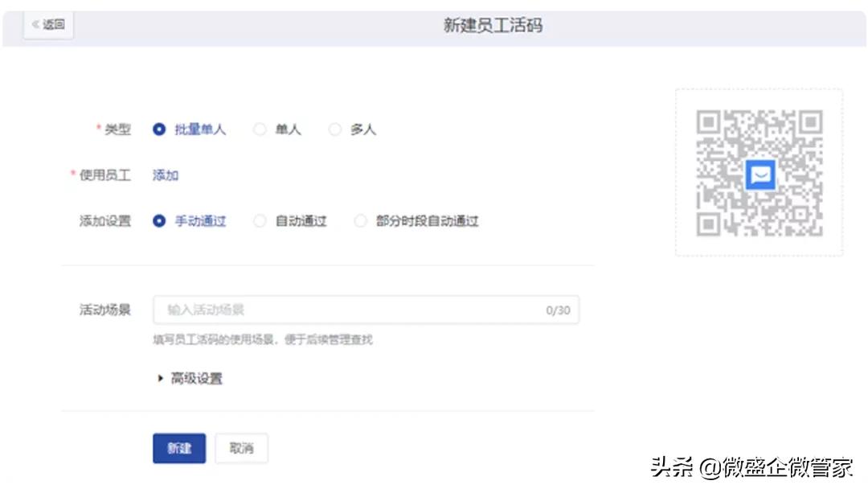Click the 返回 button at top left
Viewport: 868px width, 493px height.
[x=47, y=24]
